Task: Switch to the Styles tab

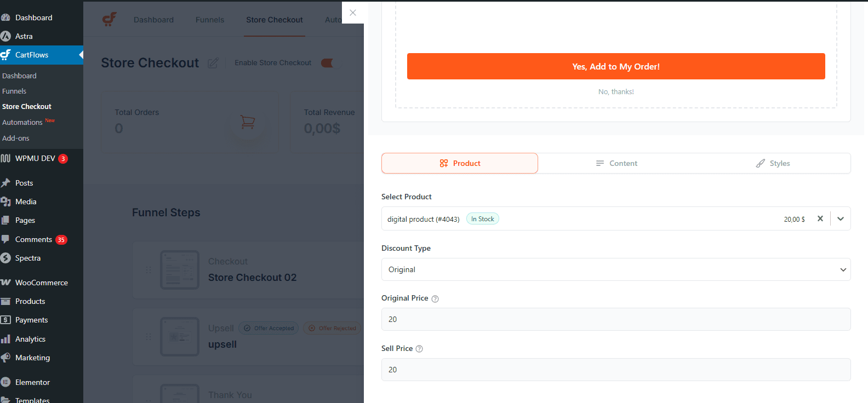Action: click(x=773, y=163)
